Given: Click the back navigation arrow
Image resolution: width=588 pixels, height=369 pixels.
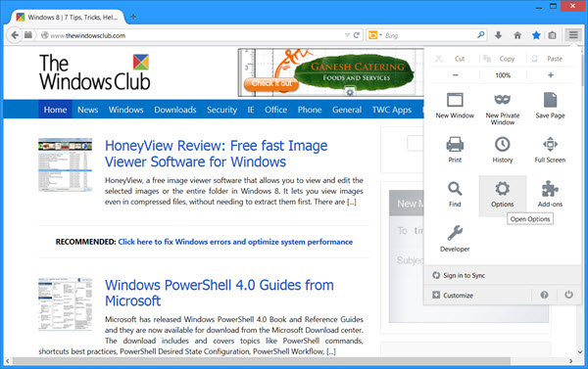Looking at the screenshot, I should coord(15,35).
